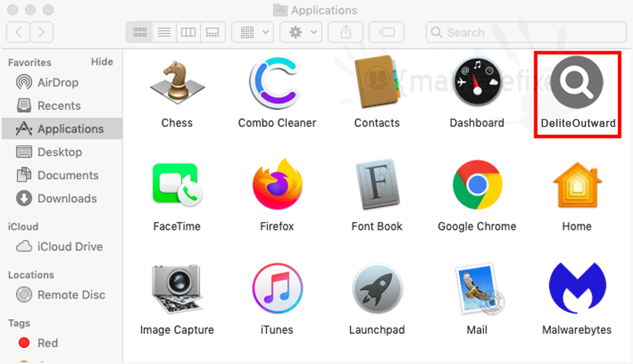Click the "Google Chrome" app label
This screenshot has height=364, width=633.
pos(477,227)
